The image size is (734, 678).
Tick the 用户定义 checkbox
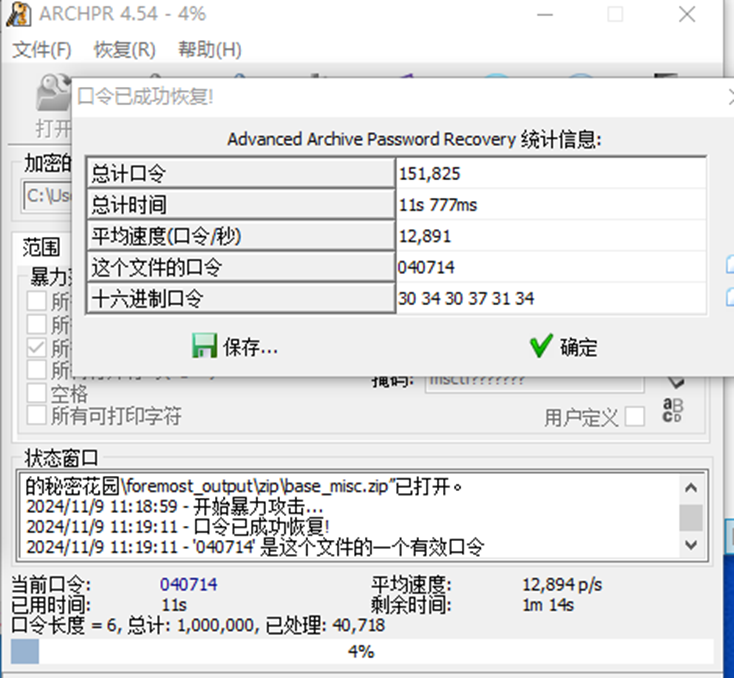click(x=634, y=417)
